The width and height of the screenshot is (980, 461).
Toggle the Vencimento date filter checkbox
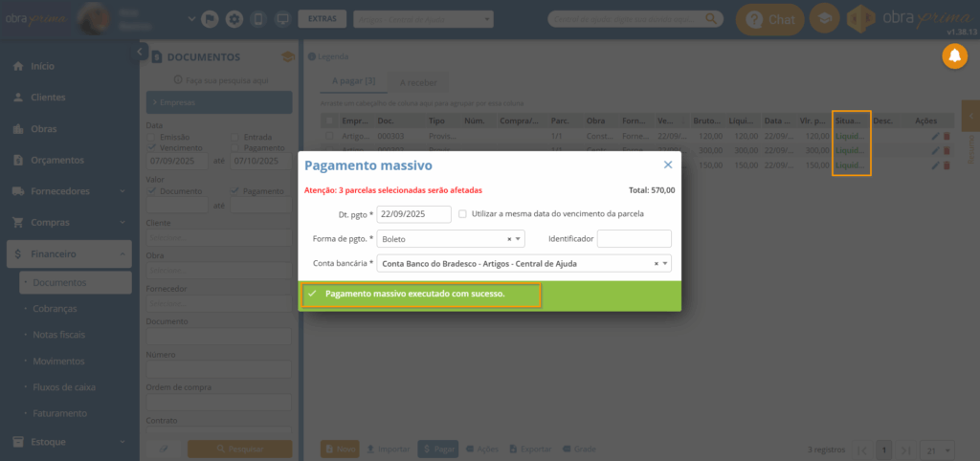(151, 148)
